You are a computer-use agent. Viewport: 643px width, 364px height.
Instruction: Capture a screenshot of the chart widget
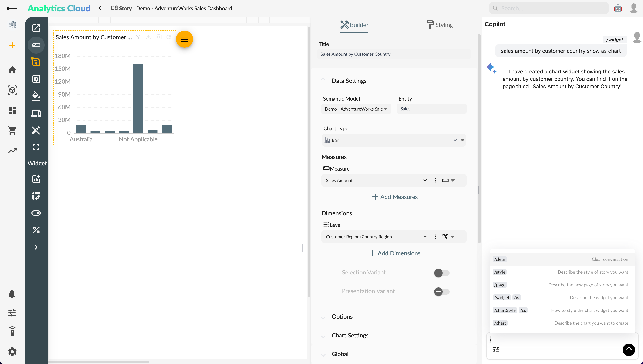(159, 37)
